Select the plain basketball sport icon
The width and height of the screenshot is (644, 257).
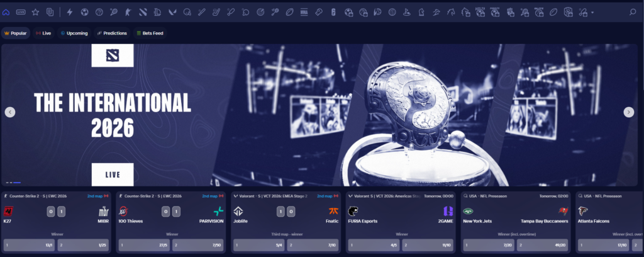(x=99, y=13)
